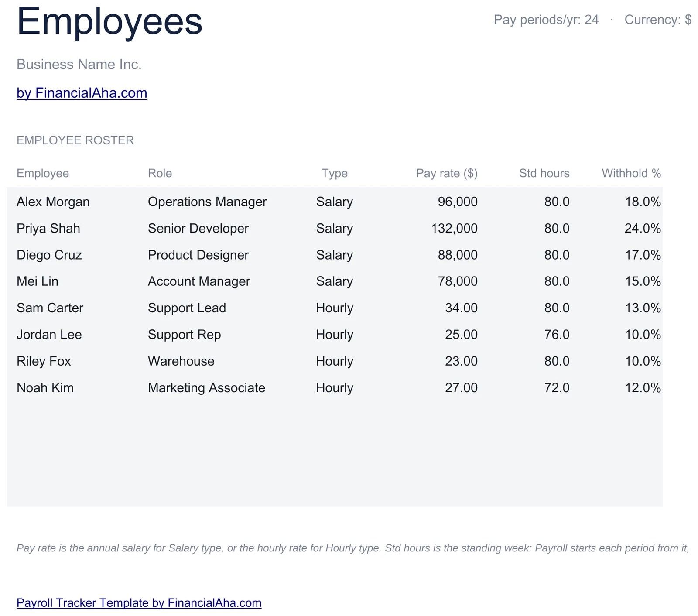Click the 18.0% withhold cell
Screen dimensions: 698x616
[x=643, y=202]
